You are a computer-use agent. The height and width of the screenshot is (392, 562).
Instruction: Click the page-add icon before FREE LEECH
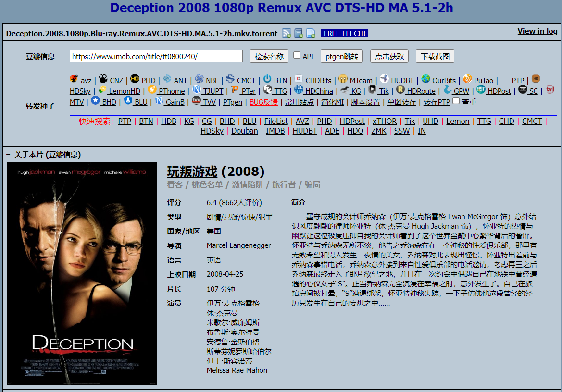[x=311, y=33]
